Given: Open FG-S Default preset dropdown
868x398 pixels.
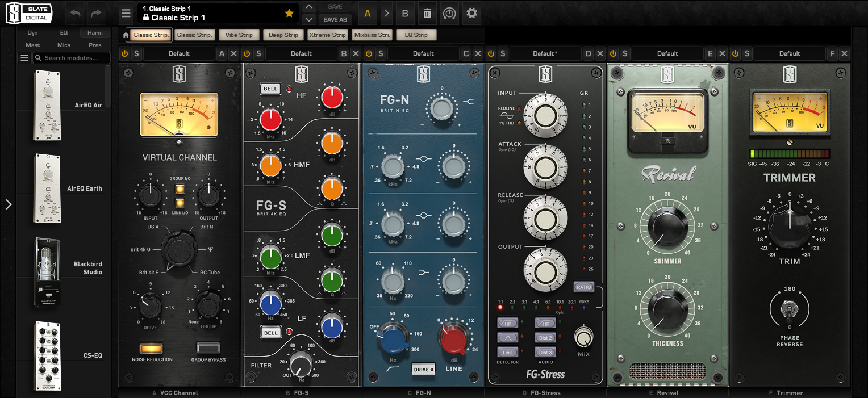Looking at the screenshot, I should coord(302,53).
